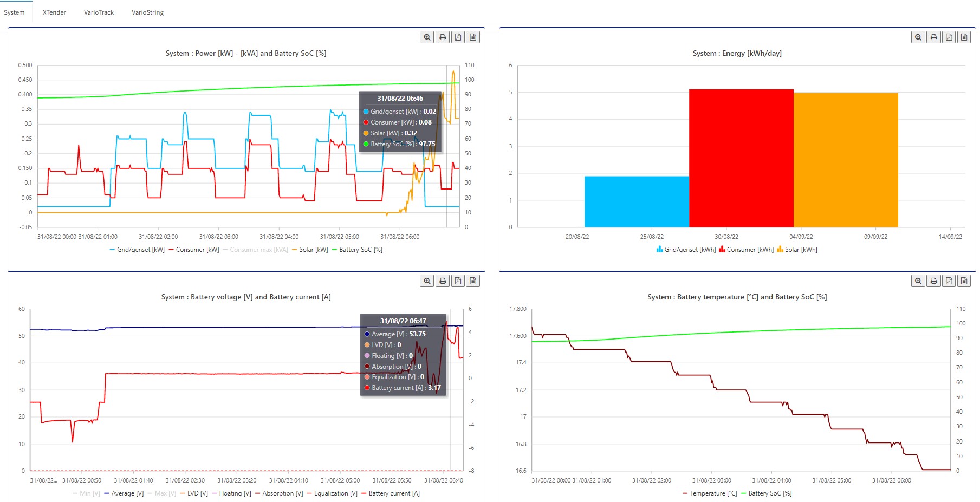Export Battery temperature data as text file

(x=964, y=281)
